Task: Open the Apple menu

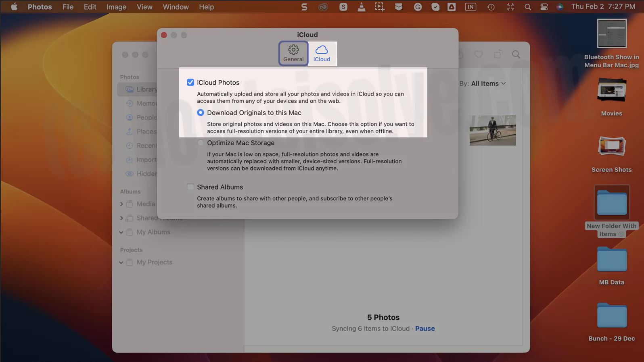Action: (x=14, y=7)
